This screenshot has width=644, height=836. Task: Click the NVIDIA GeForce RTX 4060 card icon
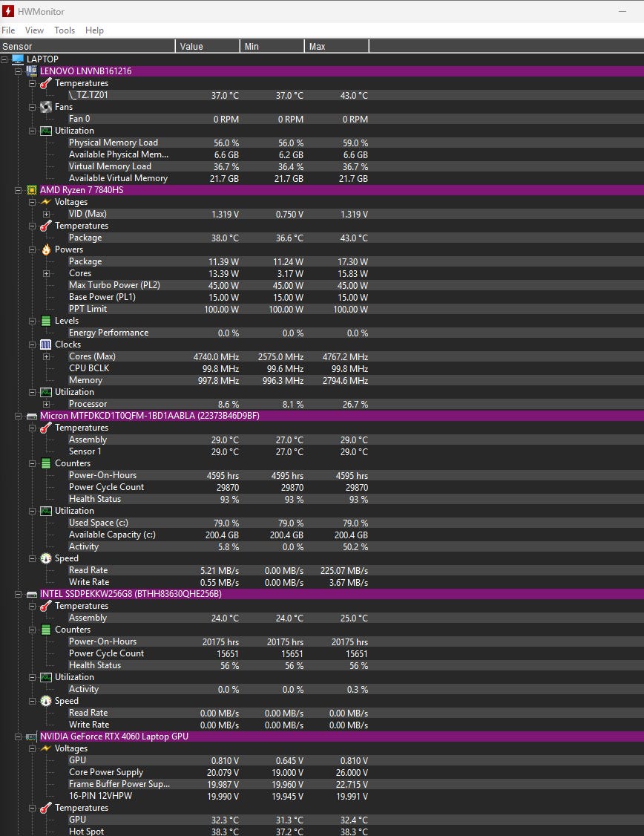click(x=31, y=737)
